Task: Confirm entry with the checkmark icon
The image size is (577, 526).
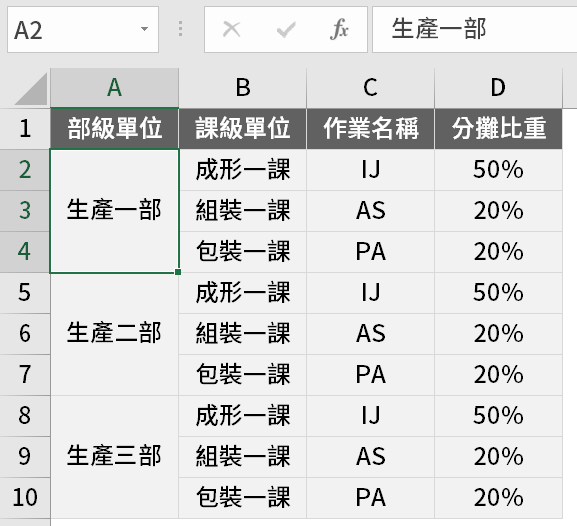Action: [286, 29]
